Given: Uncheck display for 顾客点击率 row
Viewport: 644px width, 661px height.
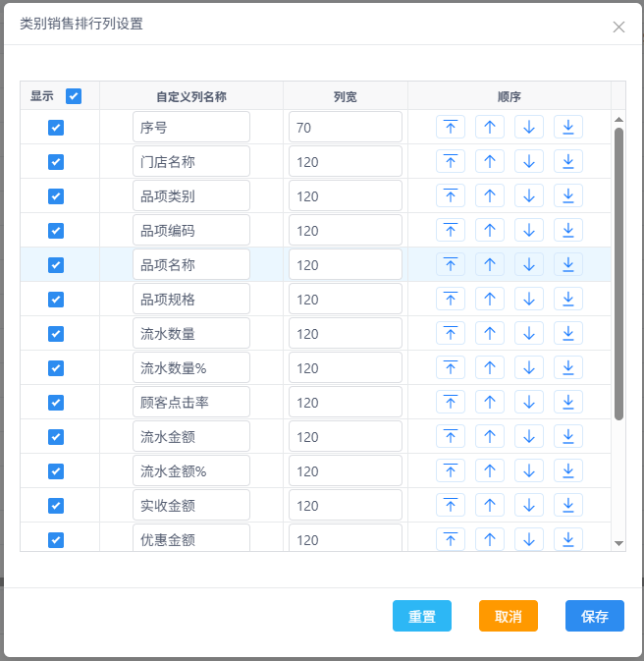Looking at the screenshot, I should (x=56, y=402).
